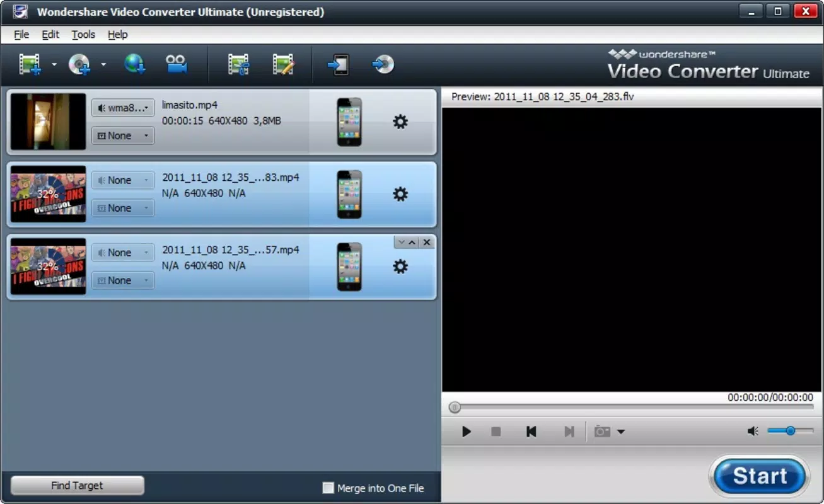The height and width of the screenshot is (504, 824).
Task: Select iPhone output format for limasito.mp4
Action: coord(349,122)
